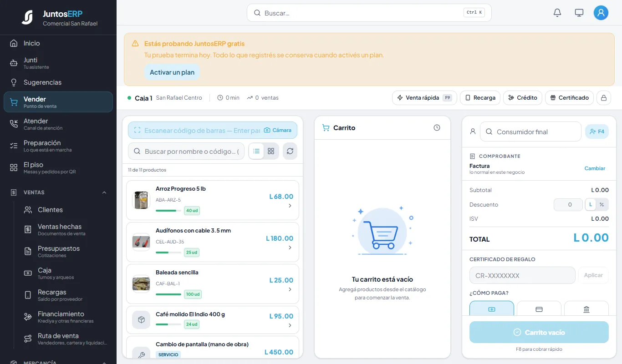Expand Arroz Progreso 5 lb details chevron
The height and width of the screenshot is (364, 622).
(290, 206)
